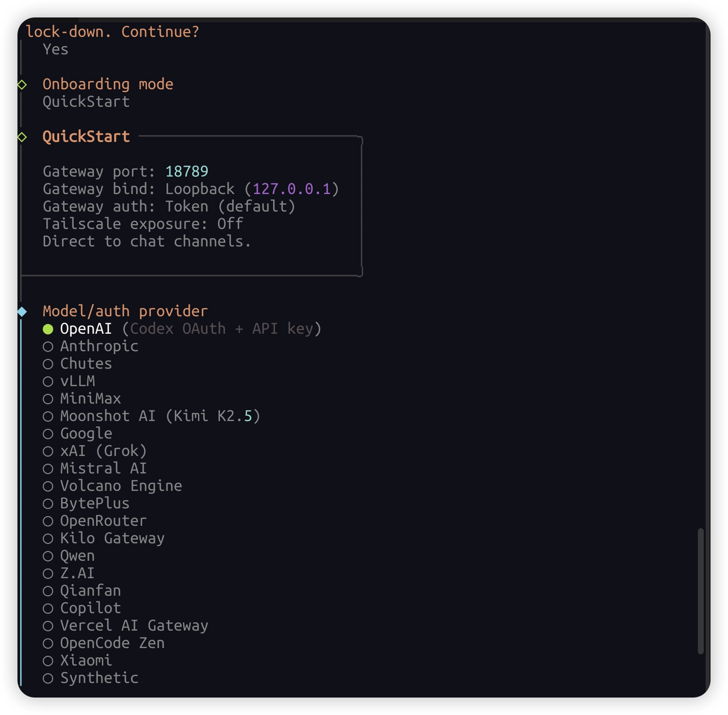Viewport: 728px width, 715px height.
Task: Click the green diamond next to Onboarding mode
Action: (22, 85)
